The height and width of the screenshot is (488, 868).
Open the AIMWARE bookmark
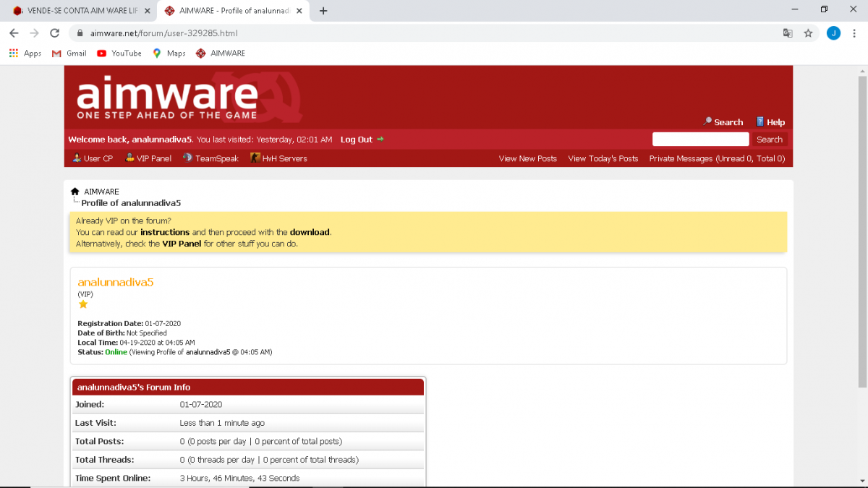click(221, 53)
